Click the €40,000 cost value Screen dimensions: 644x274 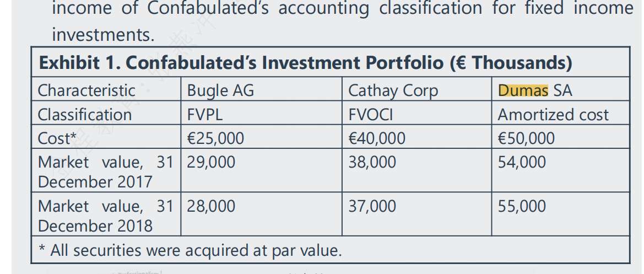click(x=377, y=138)
